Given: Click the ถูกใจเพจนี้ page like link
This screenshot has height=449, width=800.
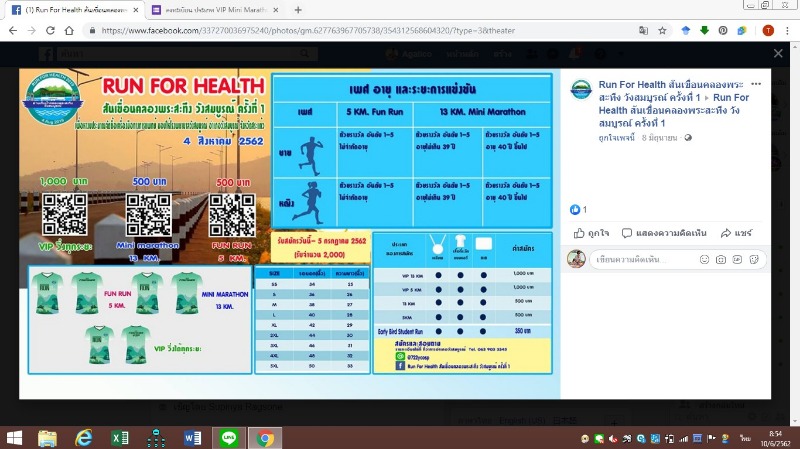Looking at the screenshot, I should (616, 138).
